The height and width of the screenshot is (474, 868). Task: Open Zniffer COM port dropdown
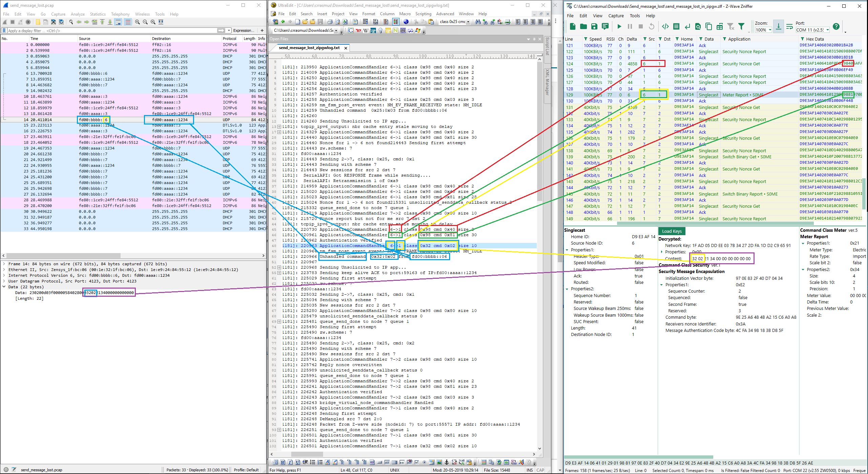pos(827,30)
